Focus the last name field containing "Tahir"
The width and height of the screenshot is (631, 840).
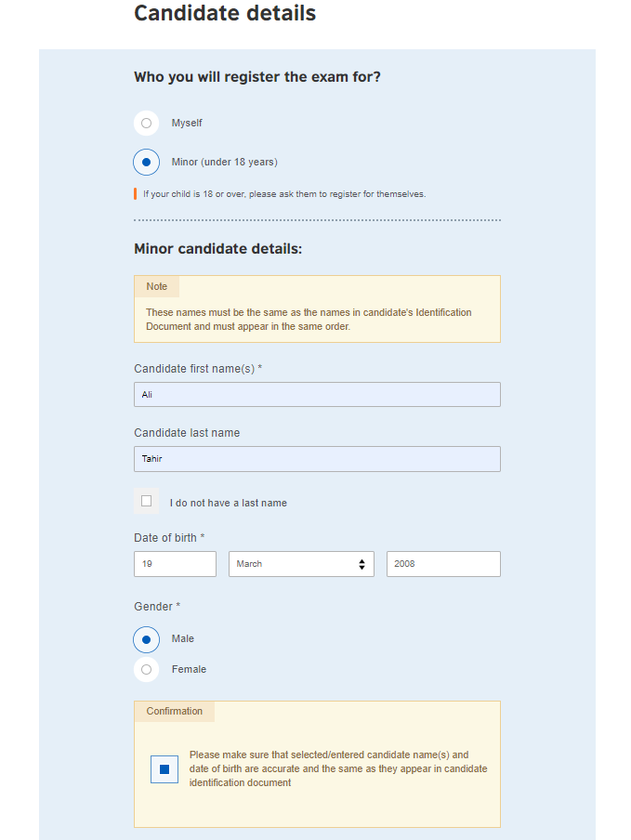tap(317, 459)
